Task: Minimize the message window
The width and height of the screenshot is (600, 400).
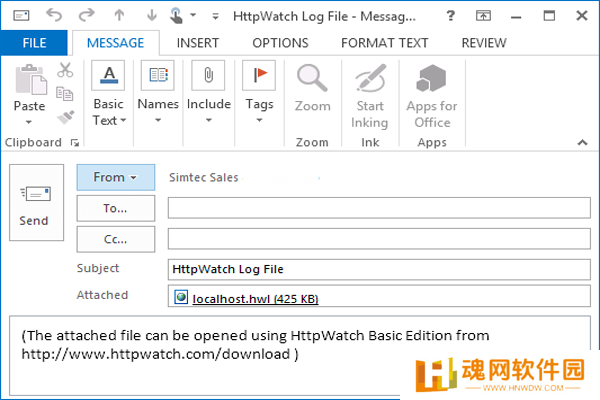Action: pos(516,17)
